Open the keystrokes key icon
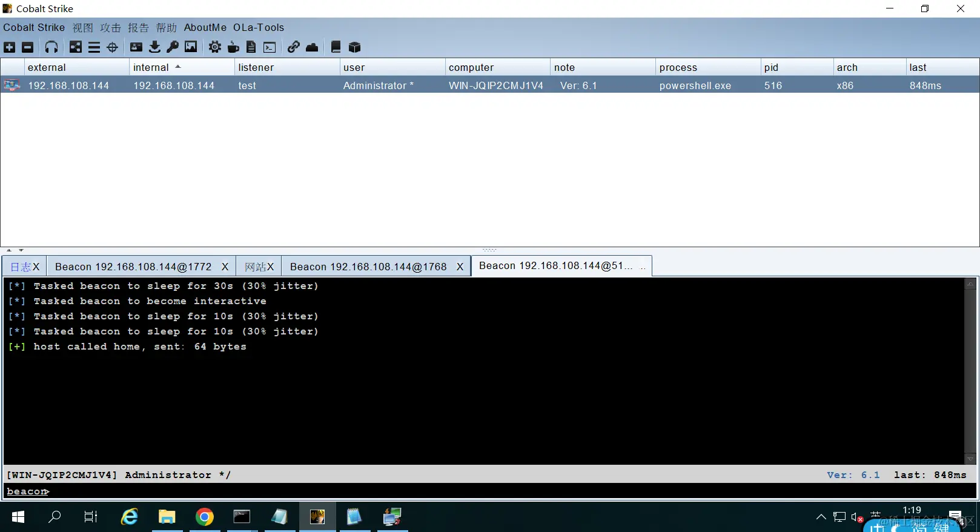 (x=173, y=47)
